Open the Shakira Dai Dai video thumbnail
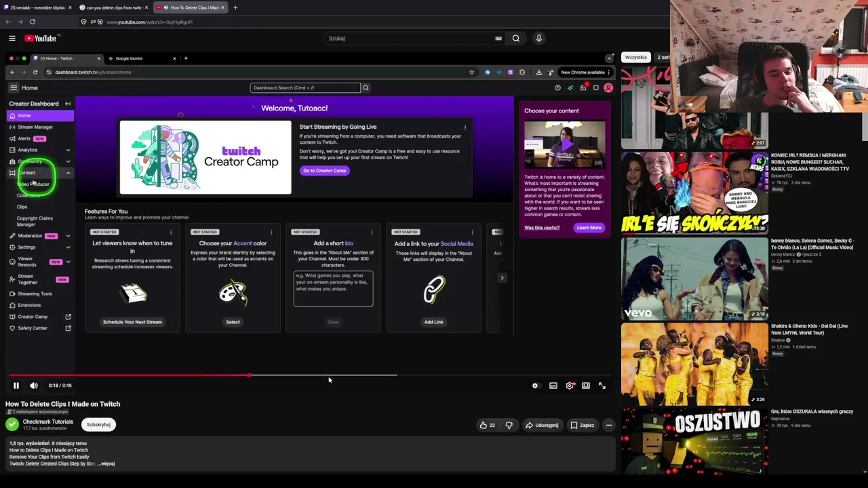This screenshot has width=868, height=488. click(695, 364)
